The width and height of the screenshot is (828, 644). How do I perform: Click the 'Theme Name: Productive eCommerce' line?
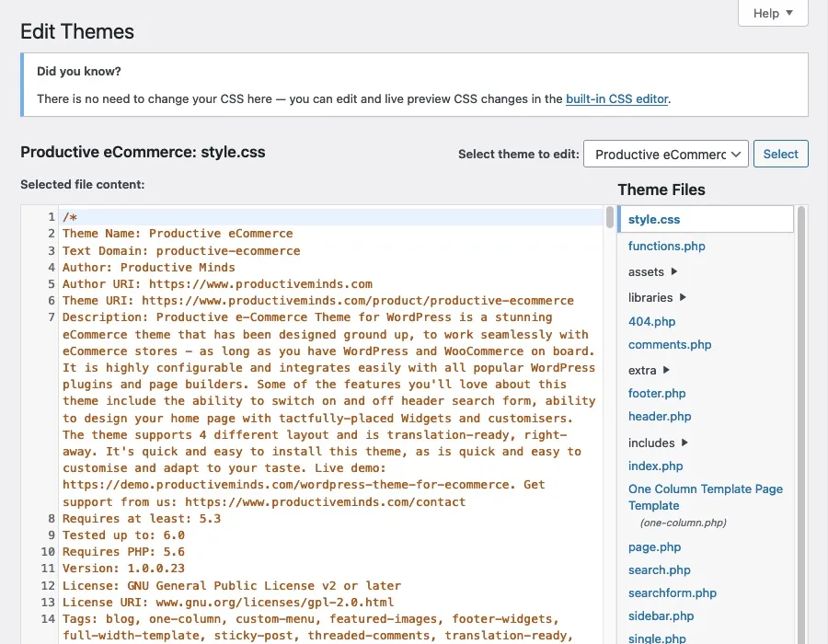pos(178,234)
